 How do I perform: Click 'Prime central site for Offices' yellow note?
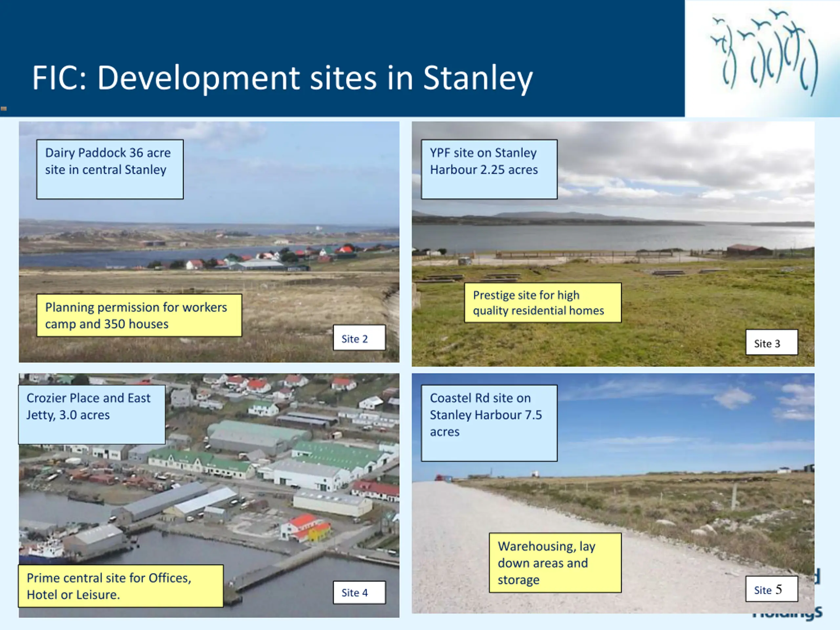pos(121,586)
